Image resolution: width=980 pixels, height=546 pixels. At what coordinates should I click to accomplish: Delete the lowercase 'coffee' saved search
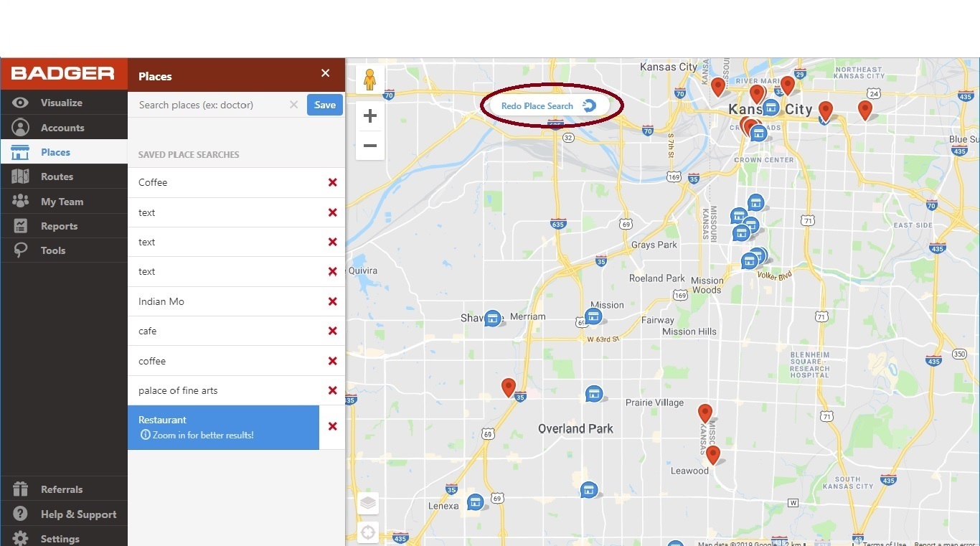[332, 361]
